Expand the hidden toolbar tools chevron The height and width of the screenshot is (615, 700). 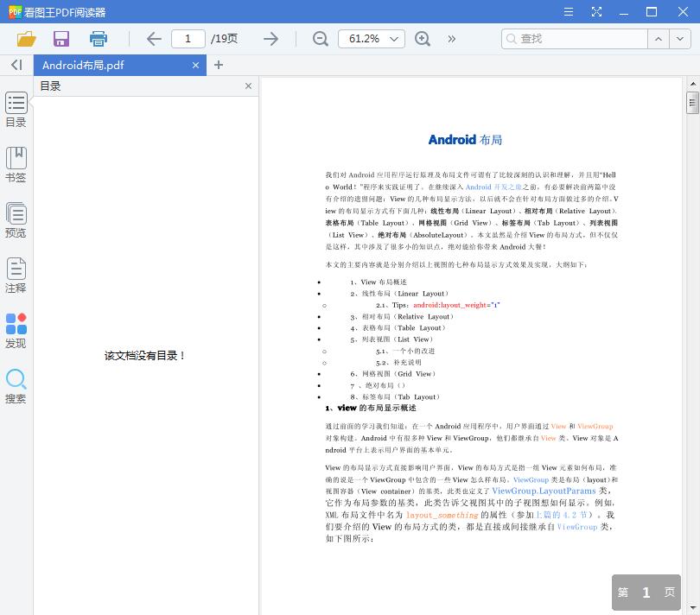point(450,39)
